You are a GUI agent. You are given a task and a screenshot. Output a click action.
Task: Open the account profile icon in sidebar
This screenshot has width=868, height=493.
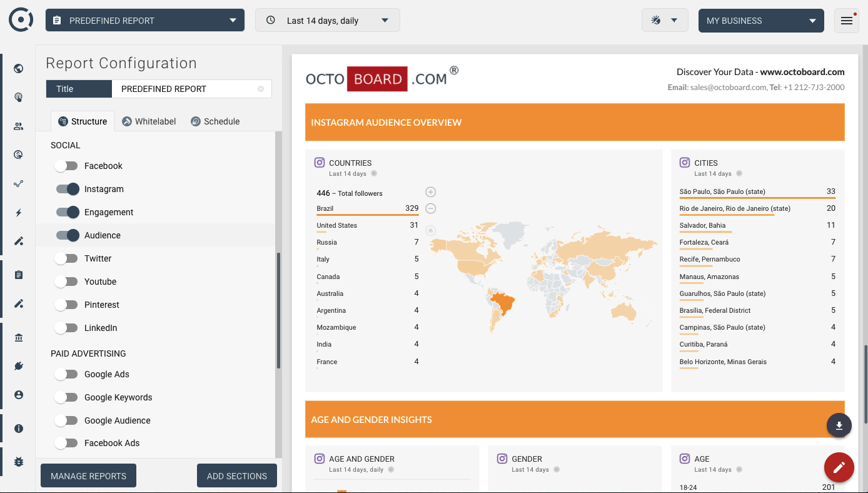point(19,395)
